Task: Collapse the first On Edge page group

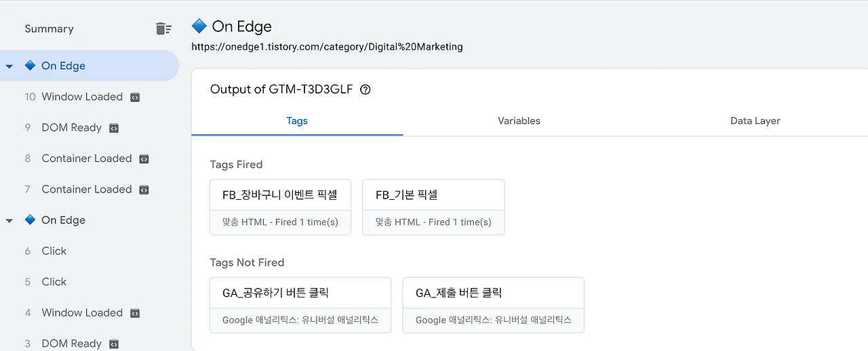Action: tap(9, 66)
